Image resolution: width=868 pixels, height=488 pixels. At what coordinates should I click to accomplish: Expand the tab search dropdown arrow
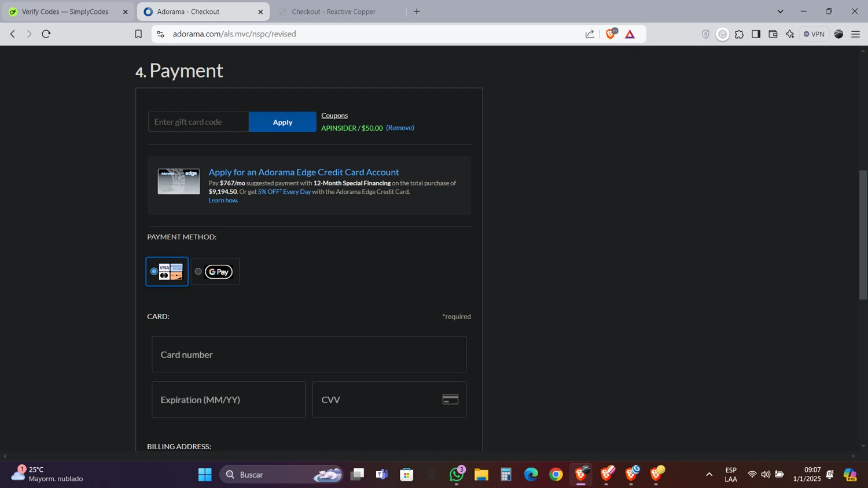(780, 12)
